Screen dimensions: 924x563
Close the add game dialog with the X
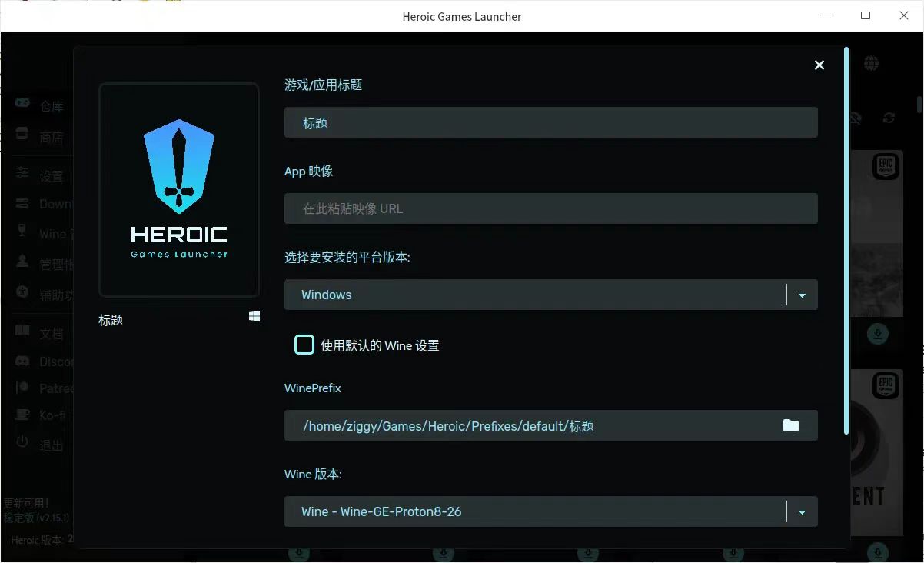click(x=819, y=65)
